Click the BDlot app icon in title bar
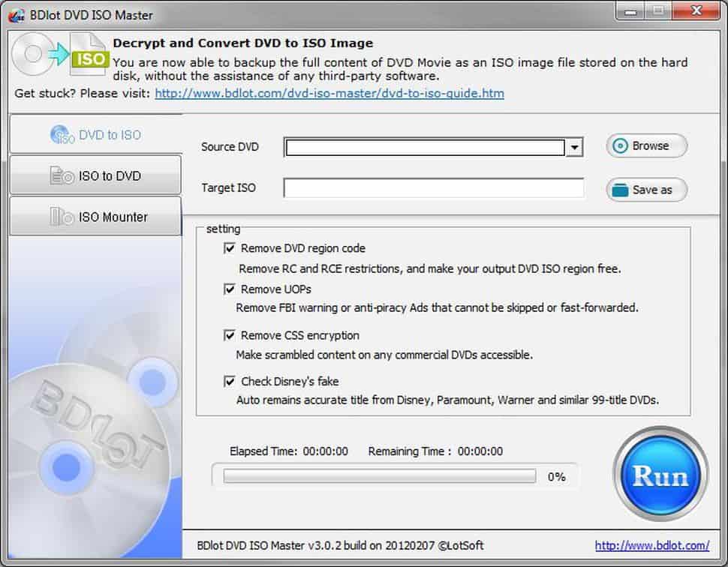The width and height of the screenshot is (728, 567). (x=14, y=14)
